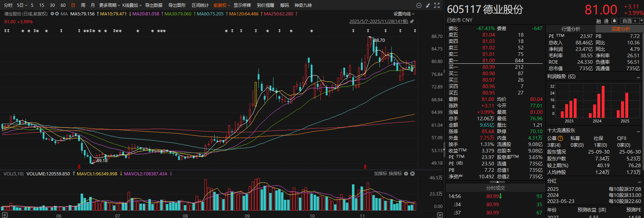Remove the MA indicator with X icon

click(x=57, y=14)
